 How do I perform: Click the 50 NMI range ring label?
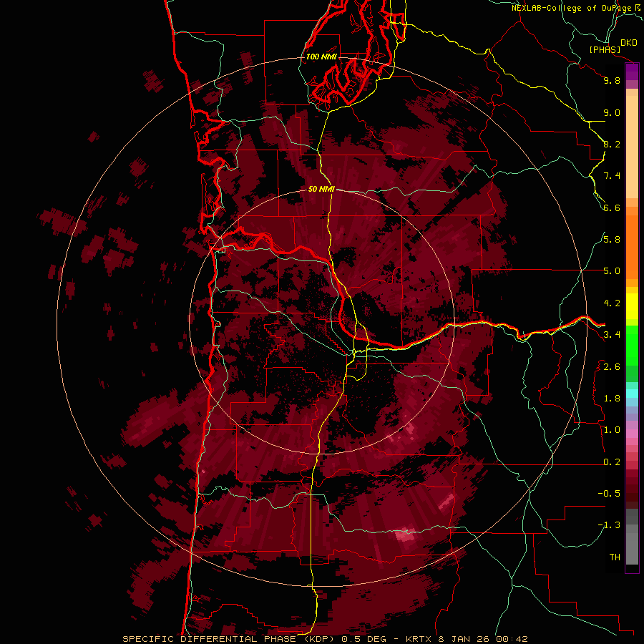(321, 190)
